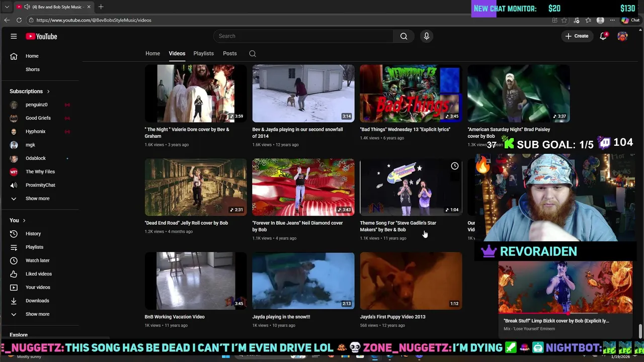The image size is (644, 362).
Task: Click the magnifier search button
Action: [404, 36]
